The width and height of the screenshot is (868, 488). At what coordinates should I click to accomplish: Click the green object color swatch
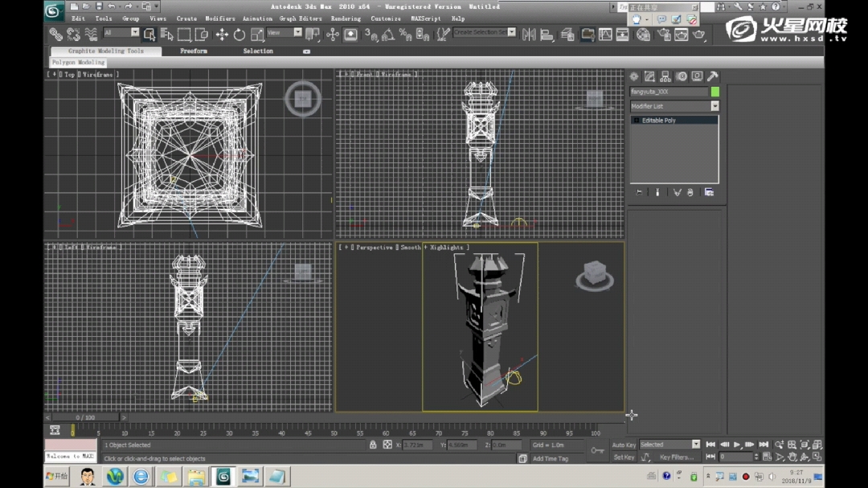click(x=715, y=92)
